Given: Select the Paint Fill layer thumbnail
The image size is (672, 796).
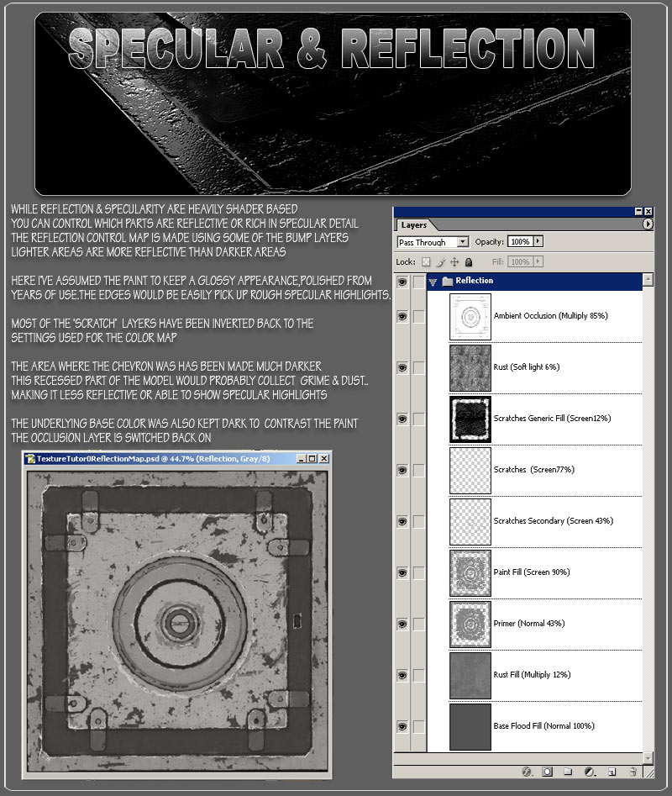Looking at the screenshot, I should point(470,573).
